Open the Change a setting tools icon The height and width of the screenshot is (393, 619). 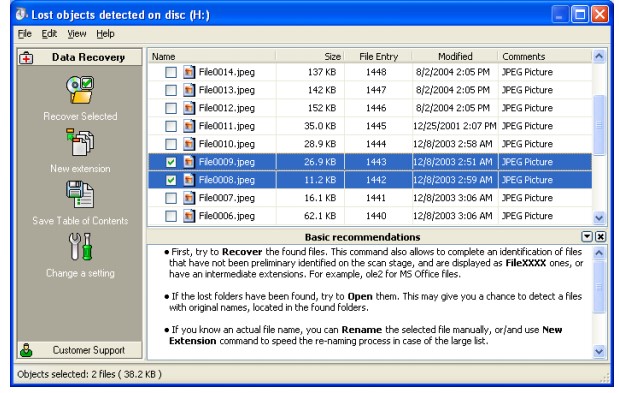(x=80, y=246)
